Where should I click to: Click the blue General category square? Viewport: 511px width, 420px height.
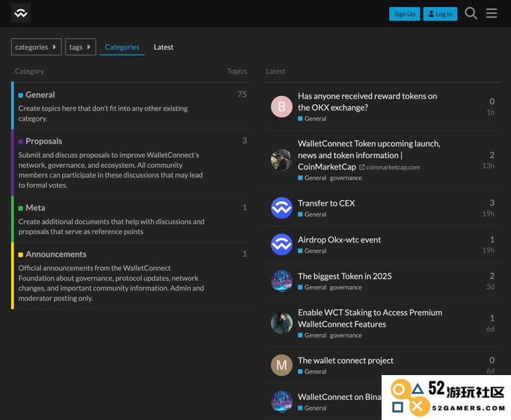(x=20, y=95)
